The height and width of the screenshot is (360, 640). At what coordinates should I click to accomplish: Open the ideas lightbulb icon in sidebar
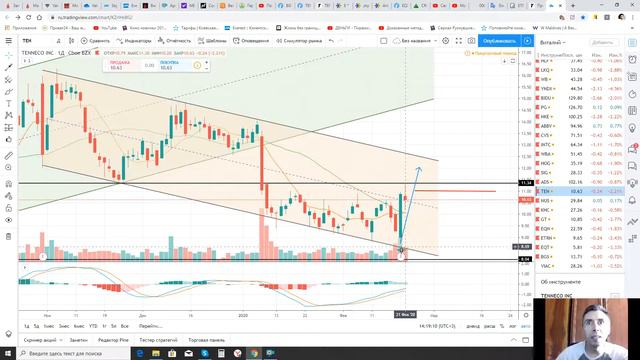[x=632, y=129]
